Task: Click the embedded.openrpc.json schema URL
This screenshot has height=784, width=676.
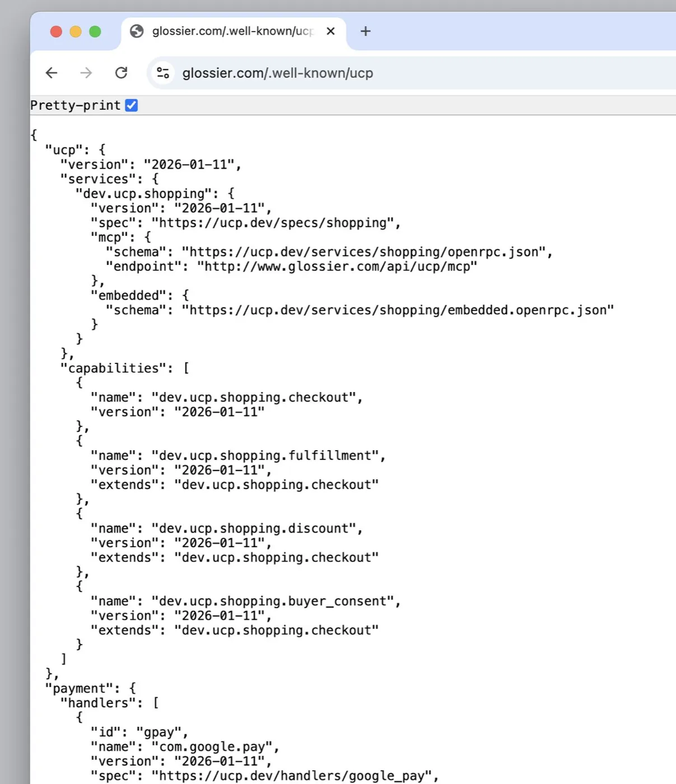Action: tap(398, 310)
